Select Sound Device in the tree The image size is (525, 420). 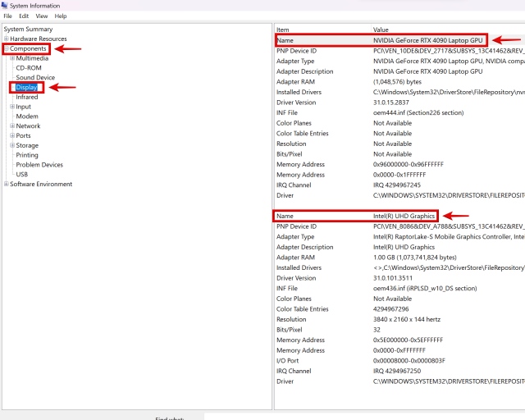pos(35,77)
